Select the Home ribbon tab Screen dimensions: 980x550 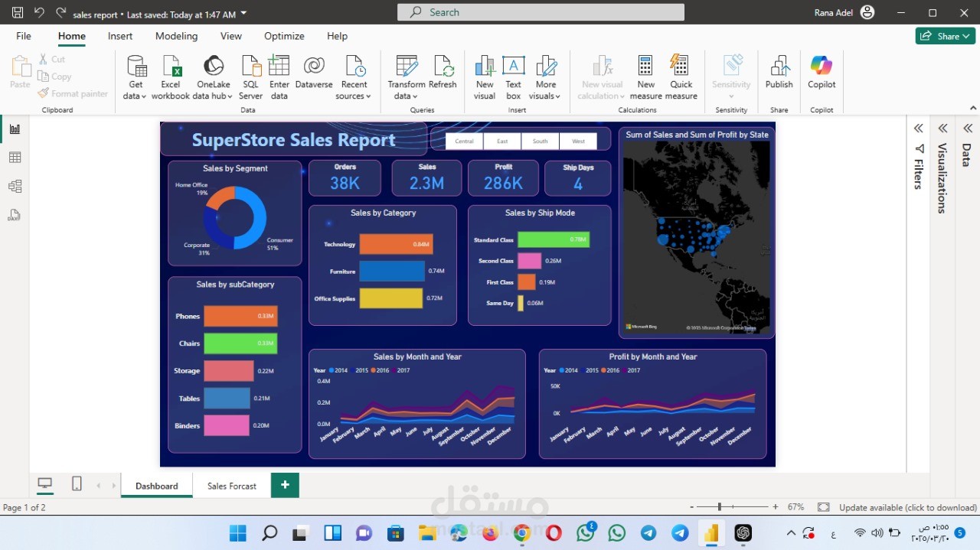point(72,36)
